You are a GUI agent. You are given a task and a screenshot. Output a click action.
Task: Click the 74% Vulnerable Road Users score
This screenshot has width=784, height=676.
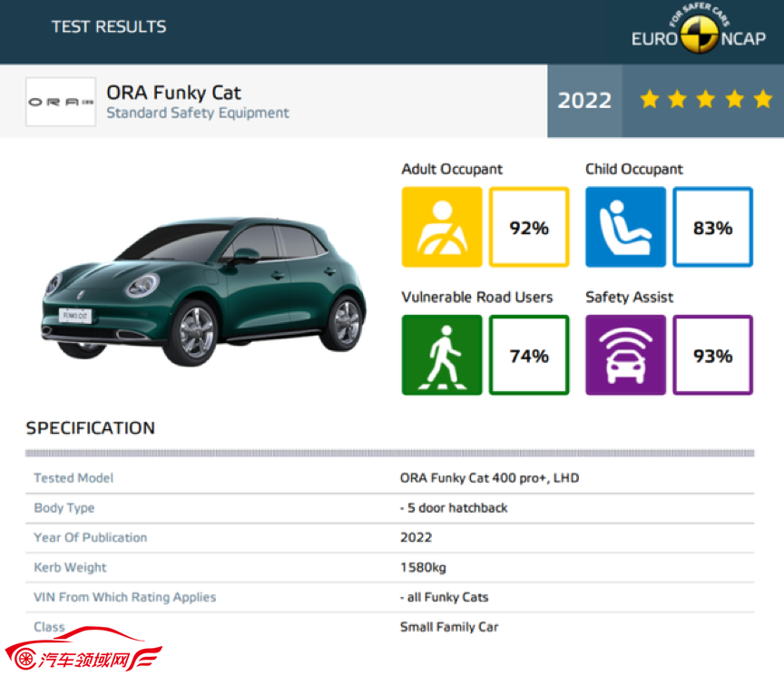coord(529,355)
